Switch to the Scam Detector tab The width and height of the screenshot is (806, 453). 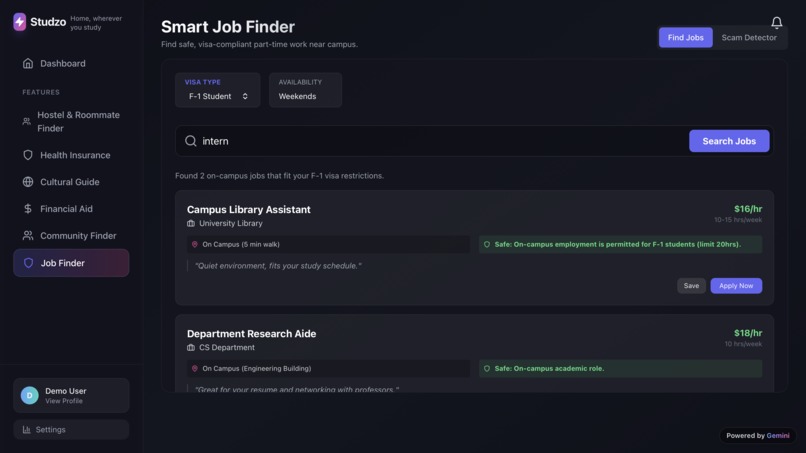[749, 38]
